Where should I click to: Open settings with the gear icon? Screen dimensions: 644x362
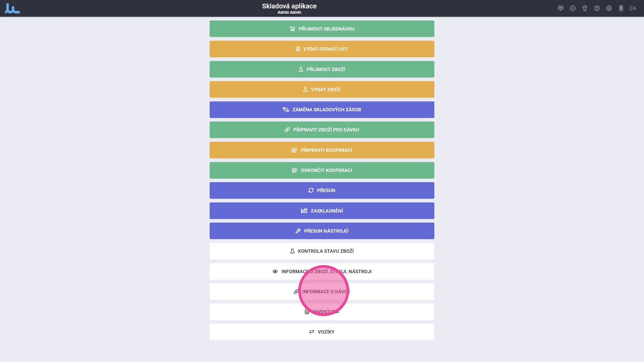609,8
